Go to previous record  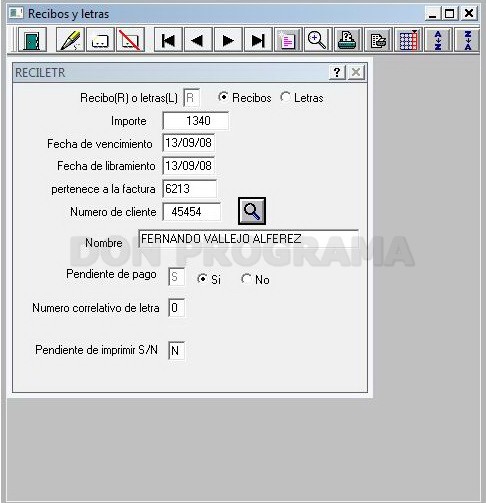[198, 40]
